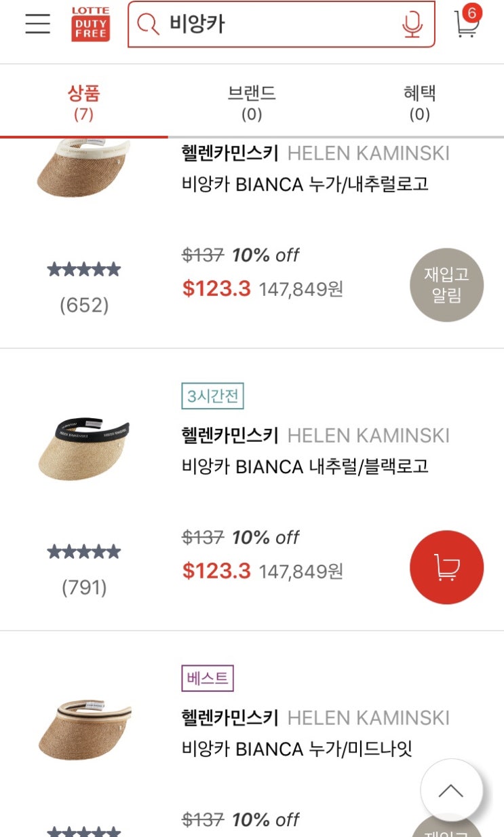Add BIANCA 내추럴/블랙로고 to cart
Image resolution: width=504 pixels, height=837 pixels.
446,567
